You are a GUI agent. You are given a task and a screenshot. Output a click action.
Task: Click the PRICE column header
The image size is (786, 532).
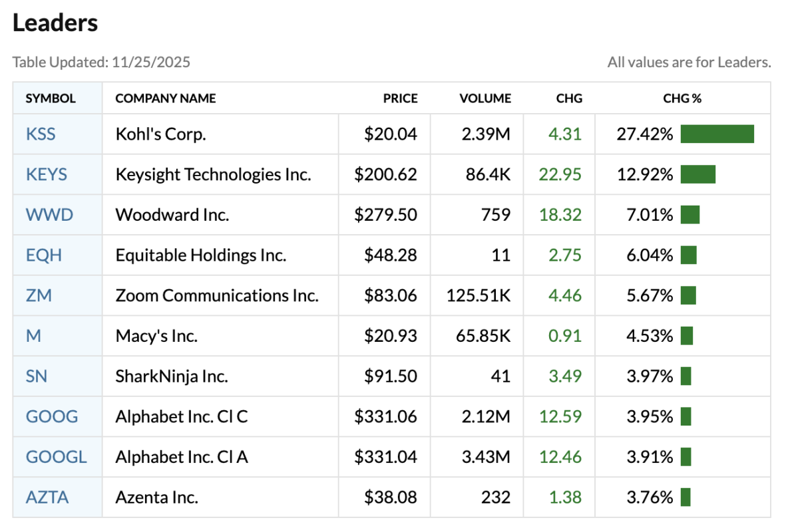(x=400, y=98)
